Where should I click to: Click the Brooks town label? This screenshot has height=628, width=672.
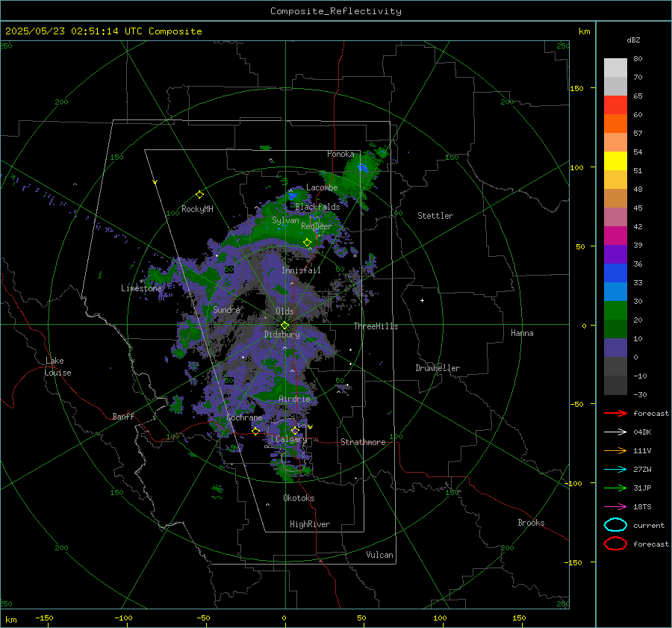point(531,523)
